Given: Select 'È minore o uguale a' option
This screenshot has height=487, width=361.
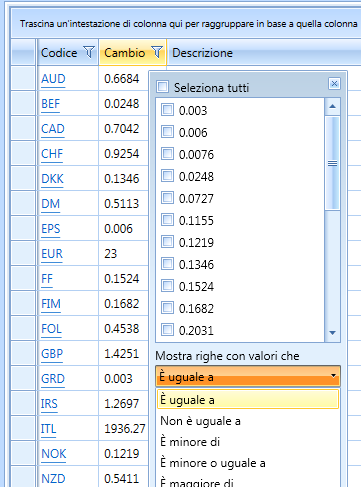Looking at the screenshot, I should tap(248, 463).
